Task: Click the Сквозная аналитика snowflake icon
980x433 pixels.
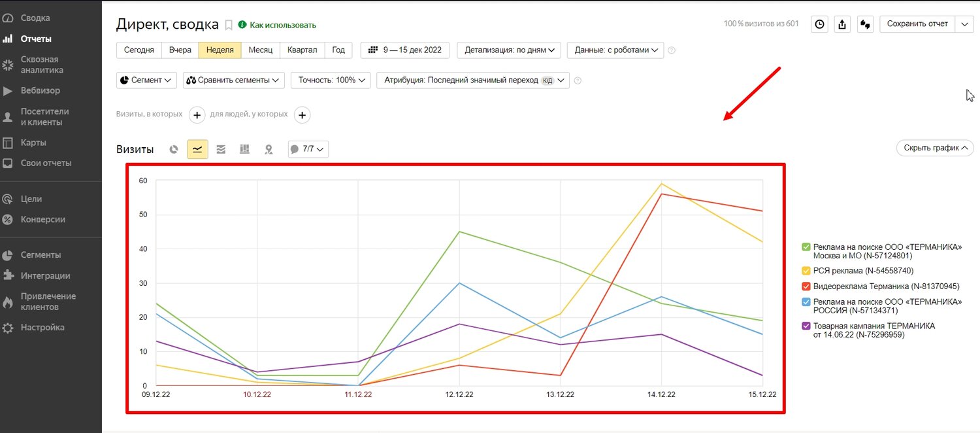Action: click(x=8, y=65)
